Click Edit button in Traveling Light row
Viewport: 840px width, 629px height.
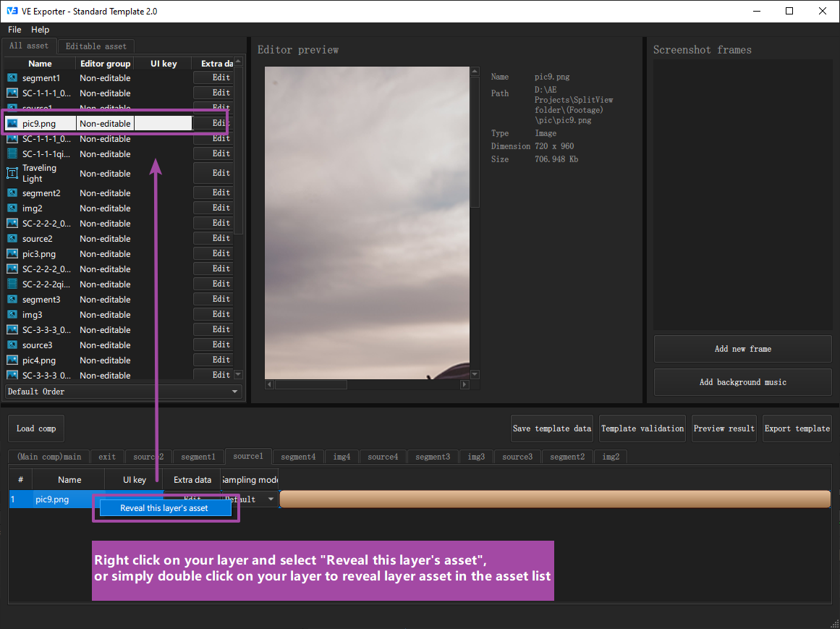tap(213, 173)
